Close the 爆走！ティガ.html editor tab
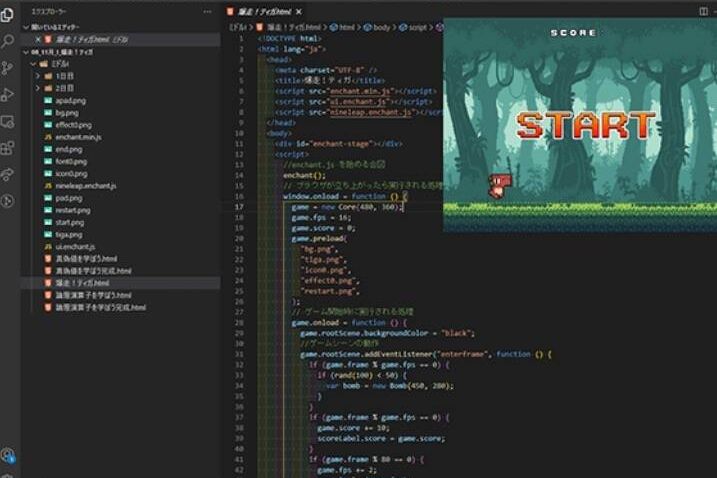This screenshot has height=478, width=717. tap(299, 12)
